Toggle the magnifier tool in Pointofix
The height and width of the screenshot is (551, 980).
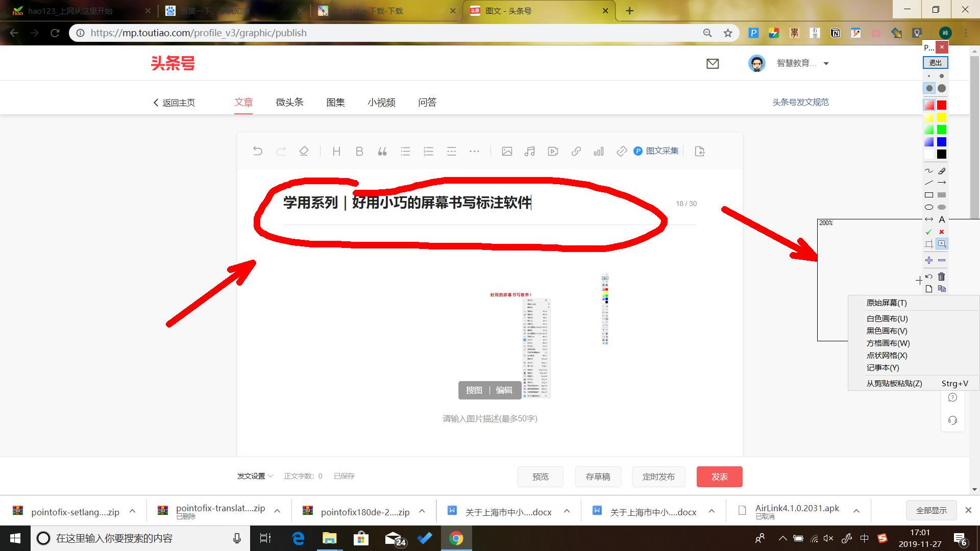pyautogui.click(x=942, y=243)
